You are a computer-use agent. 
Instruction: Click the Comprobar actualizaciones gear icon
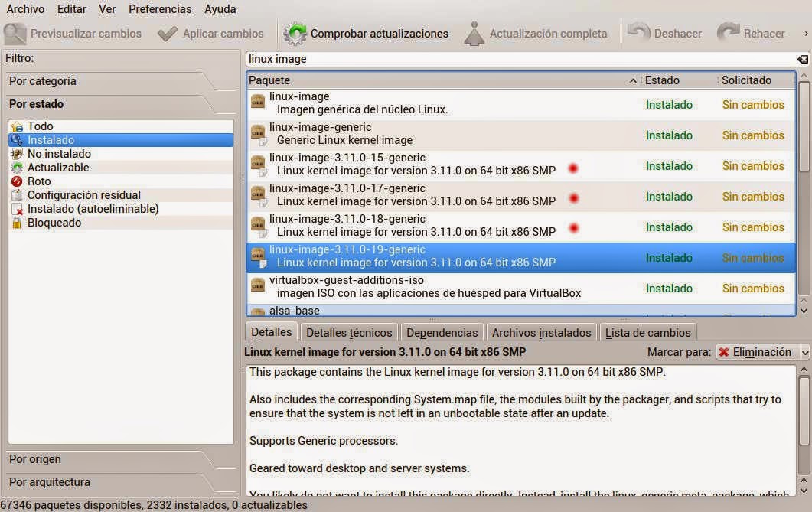[295, 34]
